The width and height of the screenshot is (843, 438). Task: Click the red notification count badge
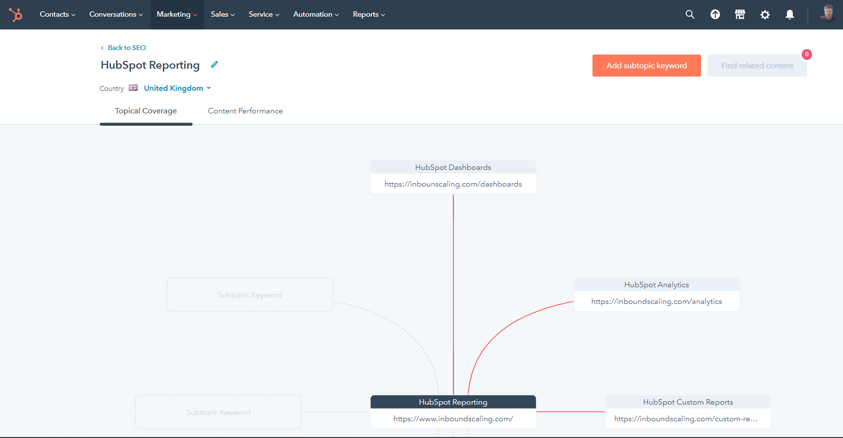806,54
